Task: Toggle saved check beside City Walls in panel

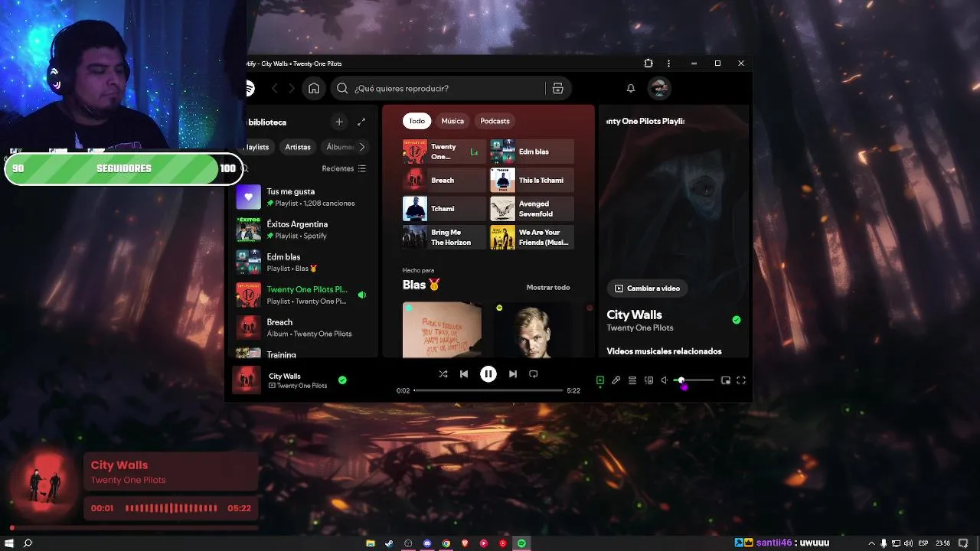Action: 737,320
